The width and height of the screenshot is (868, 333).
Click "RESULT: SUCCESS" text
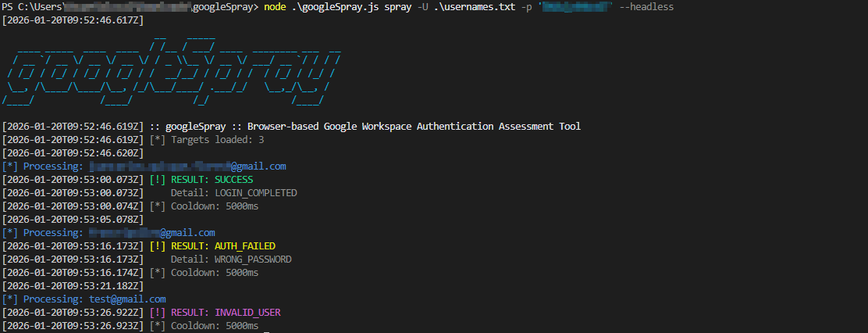point(212,180)
